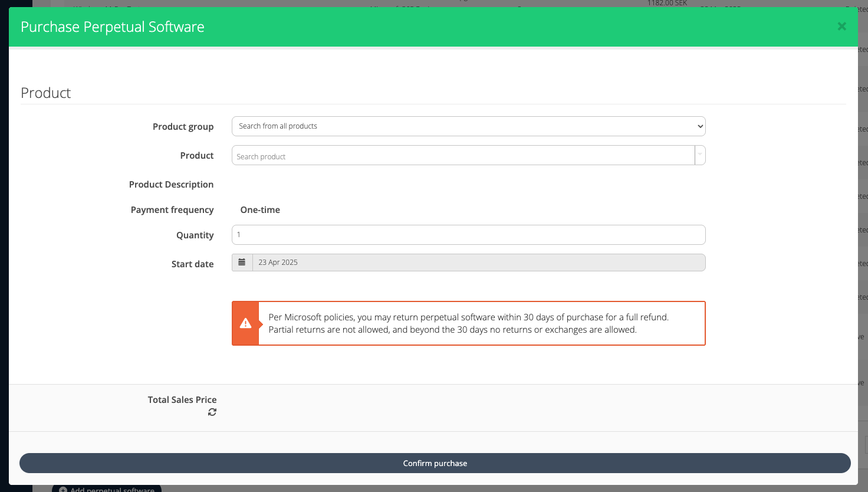Click the plus icon on Add perpetual software

(63, 489)
